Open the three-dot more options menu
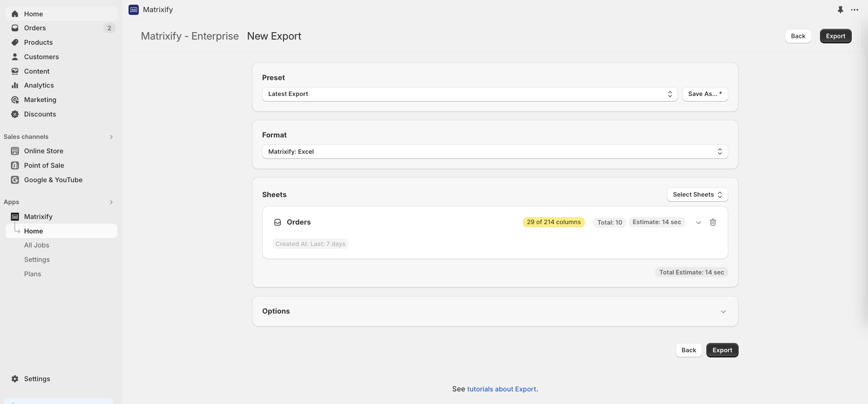The image size is (868, 404). tap(854, 10)
